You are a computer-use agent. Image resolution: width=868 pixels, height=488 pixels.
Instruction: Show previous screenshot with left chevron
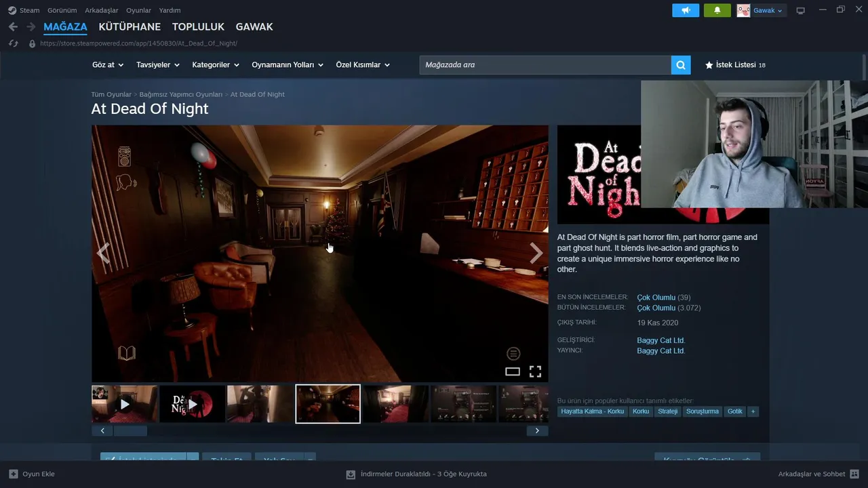(x=103, y=253)
